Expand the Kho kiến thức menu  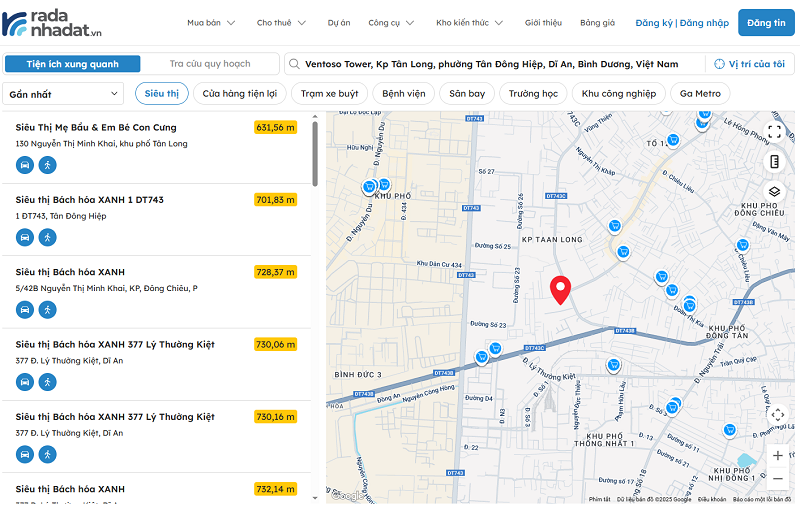[x=469, y=22]
